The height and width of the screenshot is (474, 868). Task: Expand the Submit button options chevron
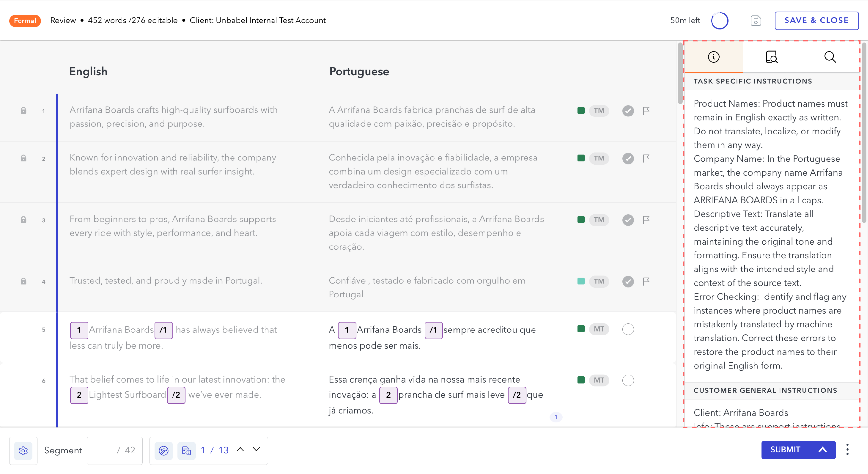tap(823, 450)
